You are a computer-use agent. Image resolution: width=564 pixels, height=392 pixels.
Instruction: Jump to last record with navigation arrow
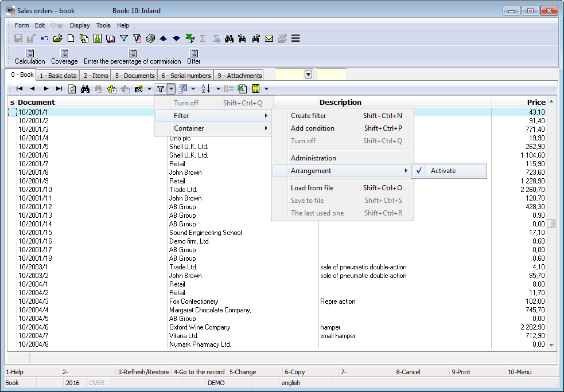coord(59,89)
